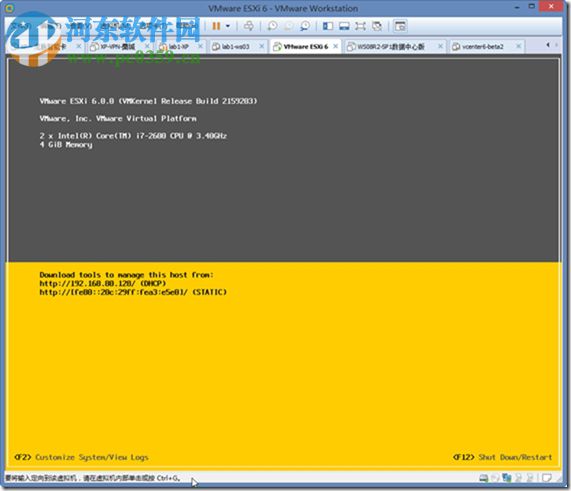Click F12 Shut Down/Restart text

503,457
